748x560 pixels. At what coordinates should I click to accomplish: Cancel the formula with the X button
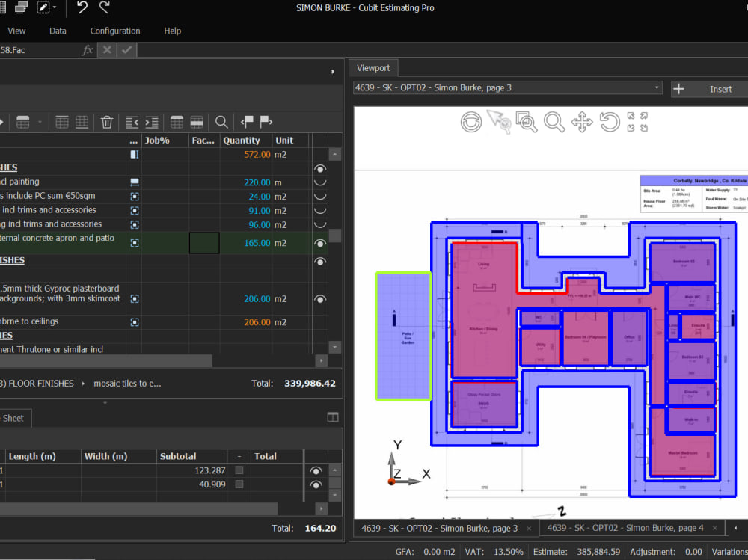[107, 49]
